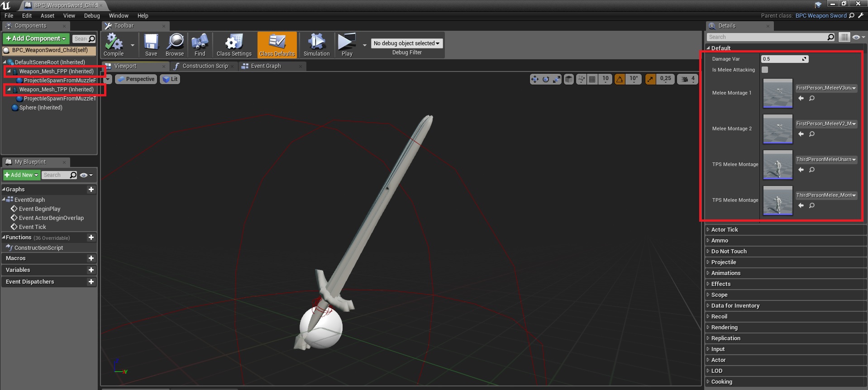Click the Damage Var value field
The height and width of the screenshot is (390, 868).
[x=782, y=59]
